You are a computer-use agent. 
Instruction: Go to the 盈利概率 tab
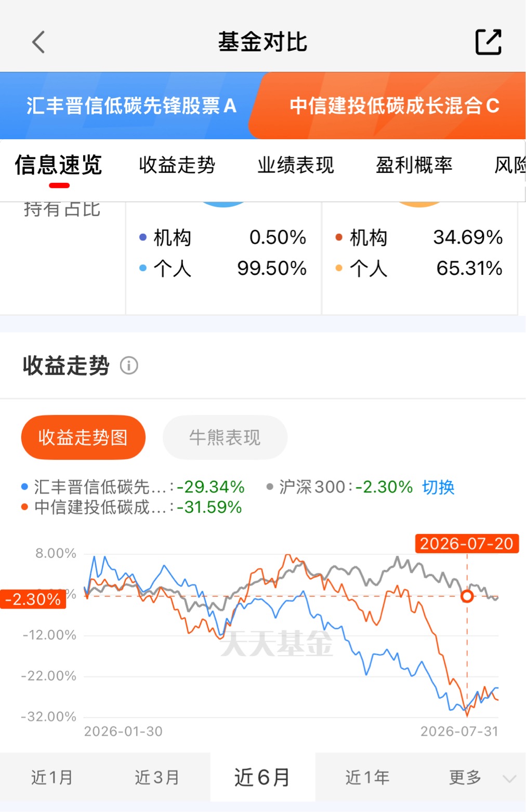(414, 165)
